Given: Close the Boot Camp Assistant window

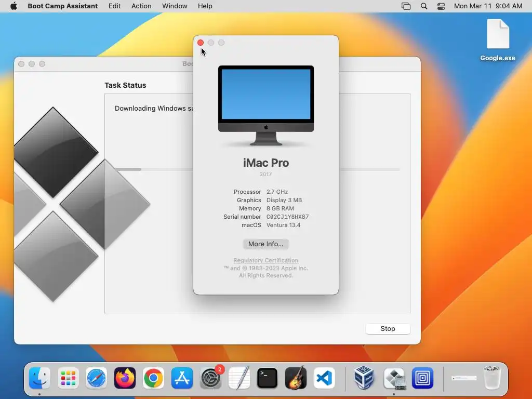Looking at the screenshot, I should [x=21, y=64].
